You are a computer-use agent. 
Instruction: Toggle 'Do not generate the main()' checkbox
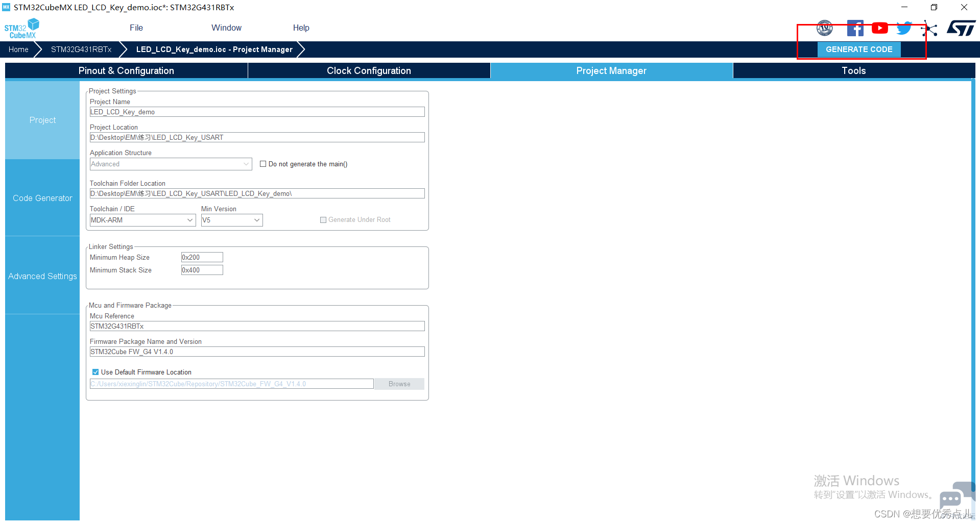point(263,164)
